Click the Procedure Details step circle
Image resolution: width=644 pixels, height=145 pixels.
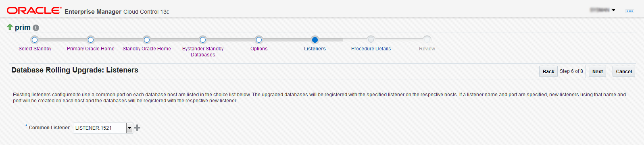coord(371,39)
